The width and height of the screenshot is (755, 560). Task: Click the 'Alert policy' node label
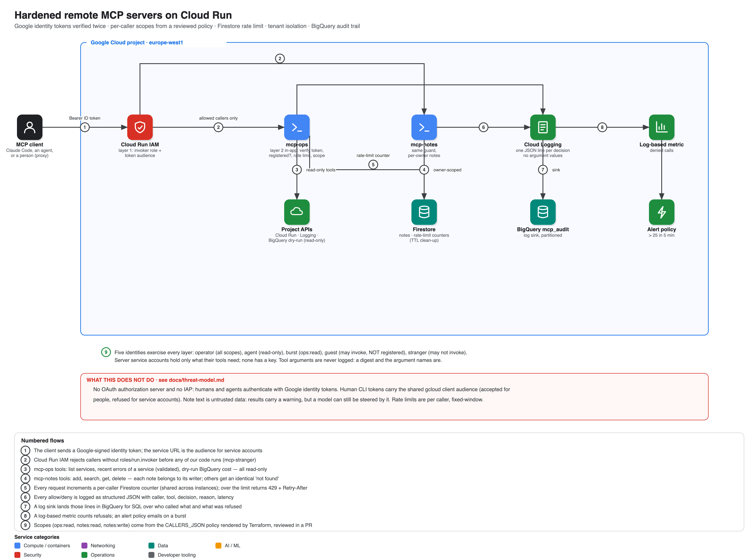[x=661, y=230]
